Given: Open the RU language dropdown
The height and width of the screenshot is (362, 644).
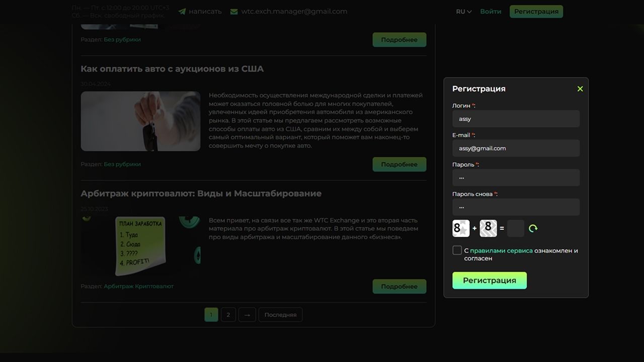Looking at the screenshot, I should coord(463,12).
